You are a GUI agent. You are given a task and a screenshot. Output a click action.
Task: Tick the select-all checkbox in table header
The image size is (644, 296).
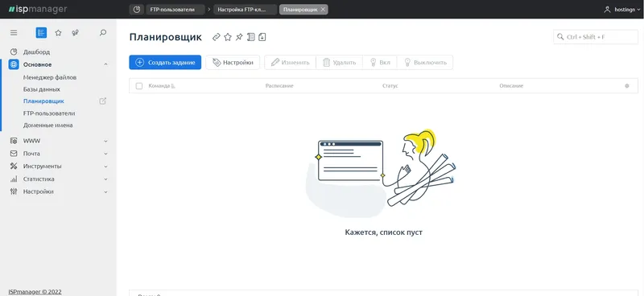click(139, 86)
